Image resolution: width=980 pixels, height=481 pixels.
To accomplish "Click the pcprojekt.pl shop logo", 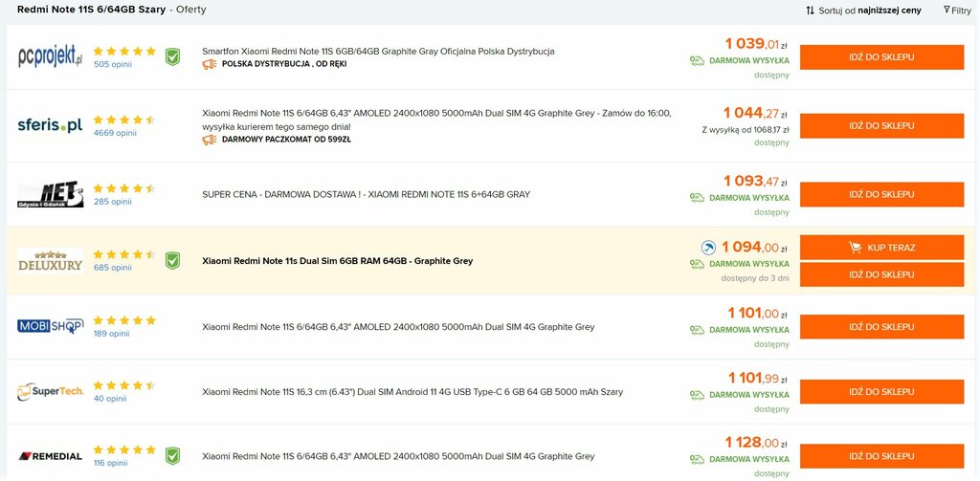I will click(x=50, y=56).
